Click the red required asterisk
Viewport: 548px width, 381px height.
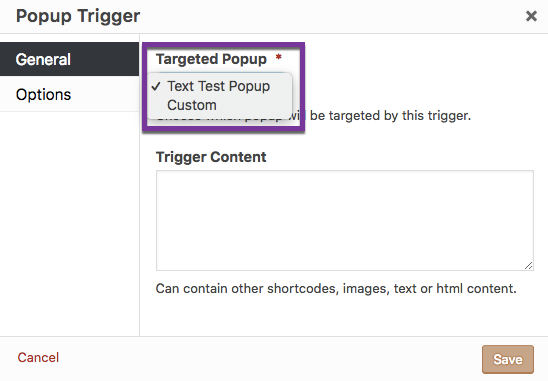pyautogui.click(x=278, y=57)
